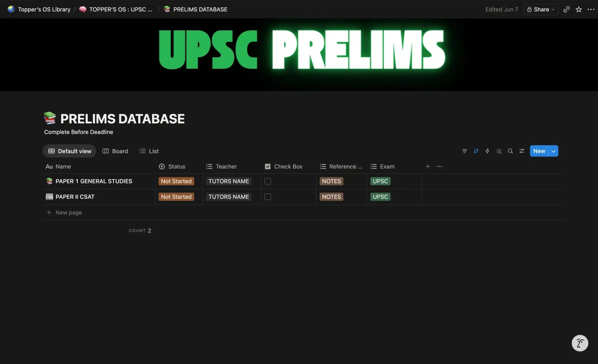598x364 pixels.
Task: Switch to the Default view tab
Action: [x=69, y=151]
